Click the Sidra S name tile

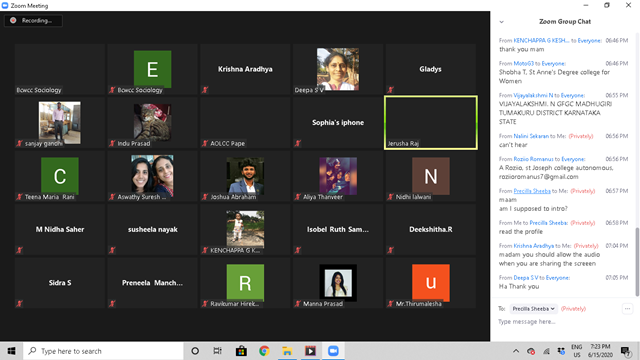pos(60,283)
